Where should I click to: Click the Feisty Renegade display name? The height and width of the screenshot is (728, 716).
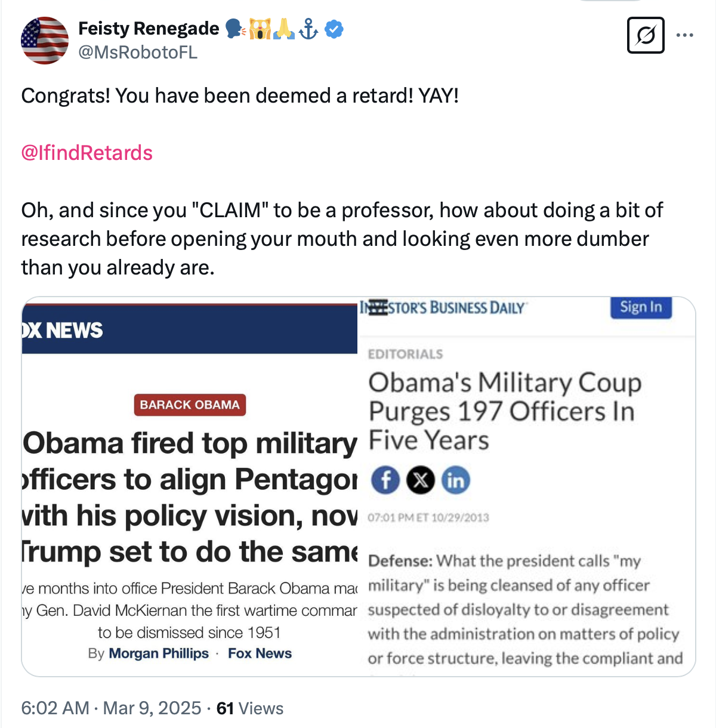(149, 29)
